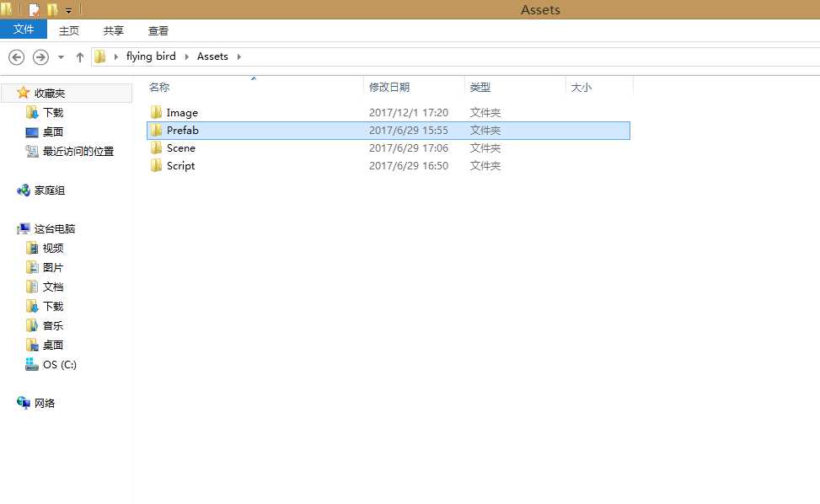
Task: Open the recent locations dropdown arrow
Action: (x=61, y=57)
